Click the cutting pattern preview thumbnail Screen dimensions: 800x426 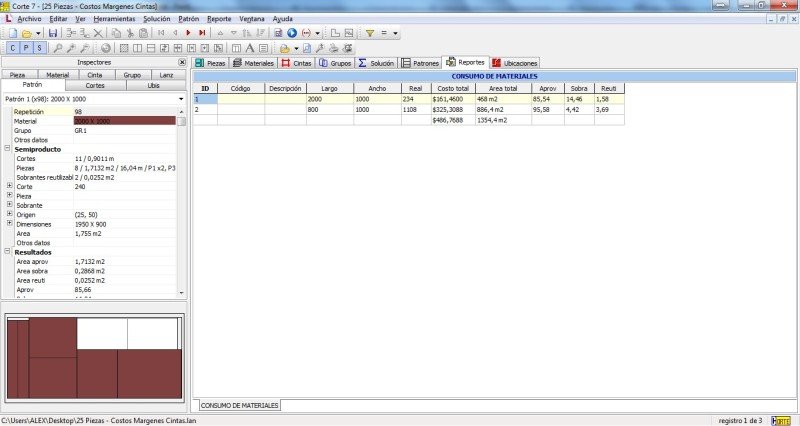95,358
